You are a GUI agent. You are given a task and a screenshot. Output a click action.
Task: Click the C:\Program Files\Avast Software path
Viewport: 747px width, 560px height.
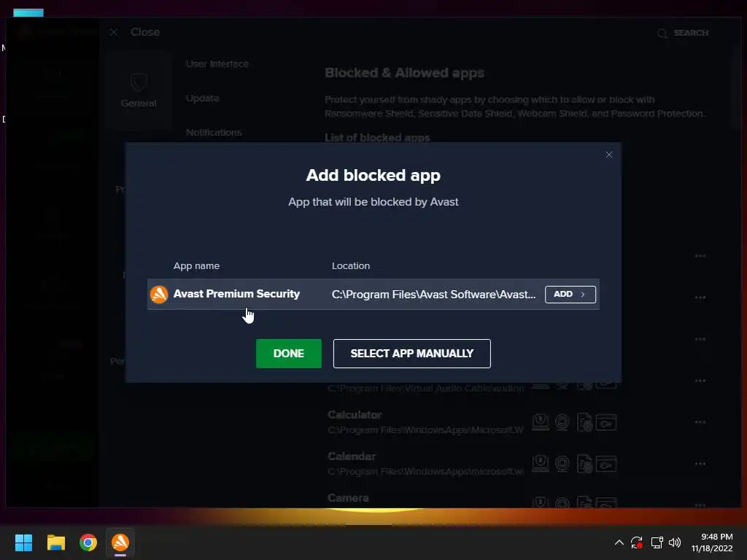click(x=433, y=295)
